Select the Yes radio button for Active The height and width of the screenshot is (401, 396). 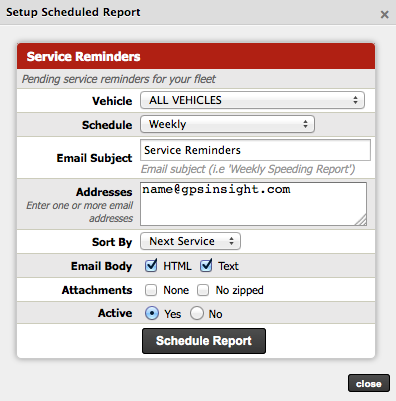(x=152, y=313)
